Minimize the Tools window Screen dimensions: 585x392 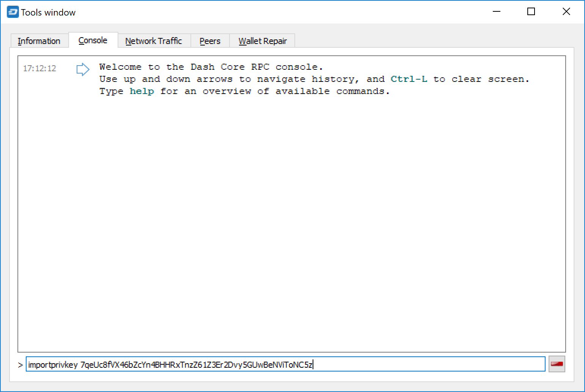coord(496,12)
